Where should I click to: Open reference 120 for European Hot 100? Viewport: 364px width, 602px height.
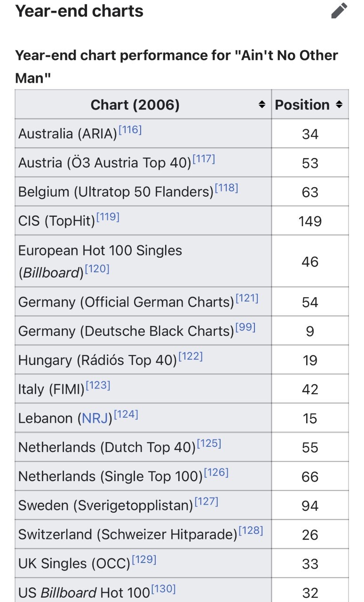coord(98,269)
